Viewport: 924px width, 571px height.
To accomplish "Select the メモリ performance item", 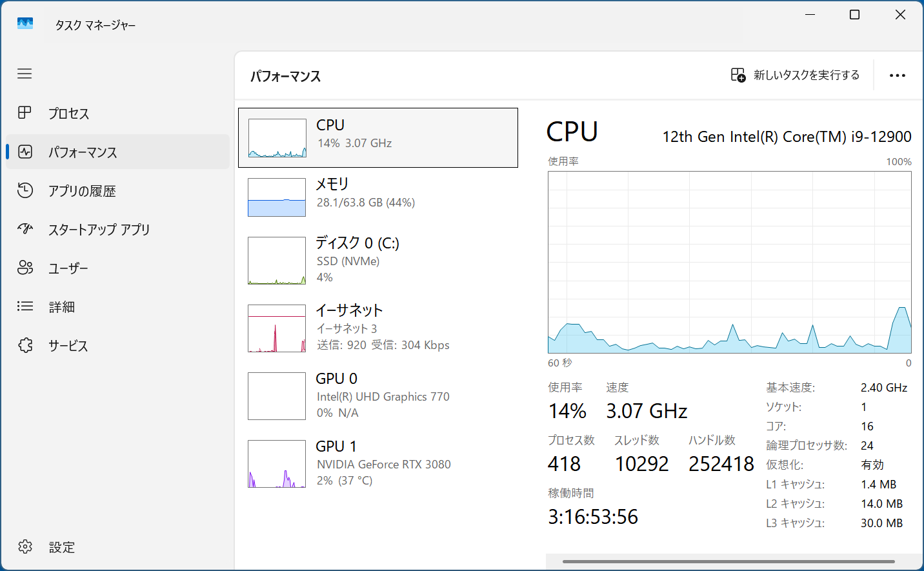I will (378, 197).
